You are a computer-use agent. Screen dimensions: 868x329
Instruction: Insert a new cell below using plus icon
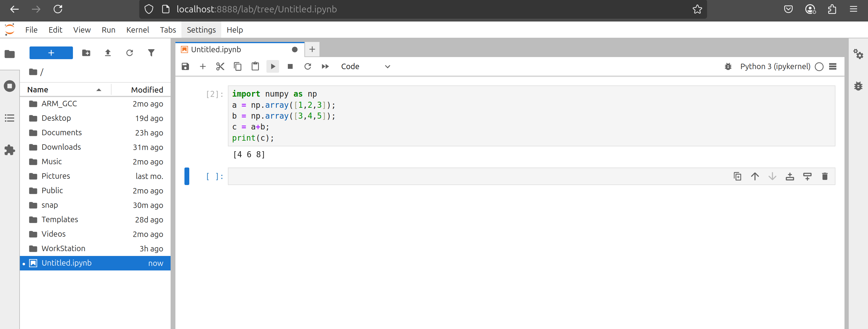tap(203, 66)
